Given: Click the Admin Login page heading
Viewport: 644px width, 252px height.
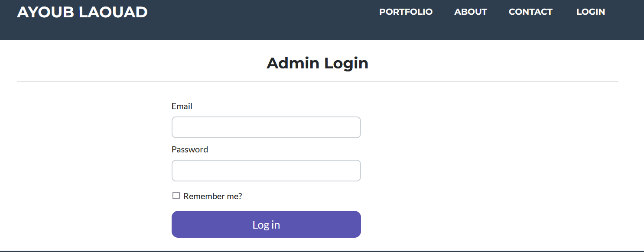Looking at the screenshot, I should click(x=317, y=63).
